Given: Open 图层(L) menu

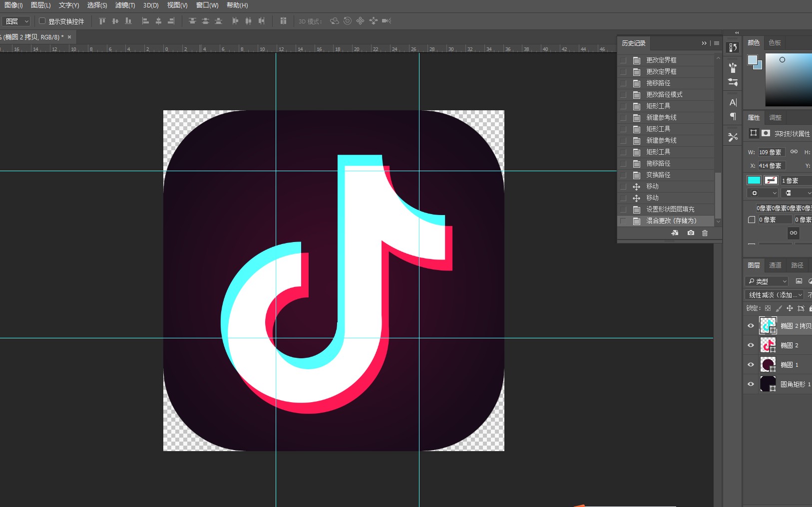Looking at the screenshot, I should tap(40, 5).
